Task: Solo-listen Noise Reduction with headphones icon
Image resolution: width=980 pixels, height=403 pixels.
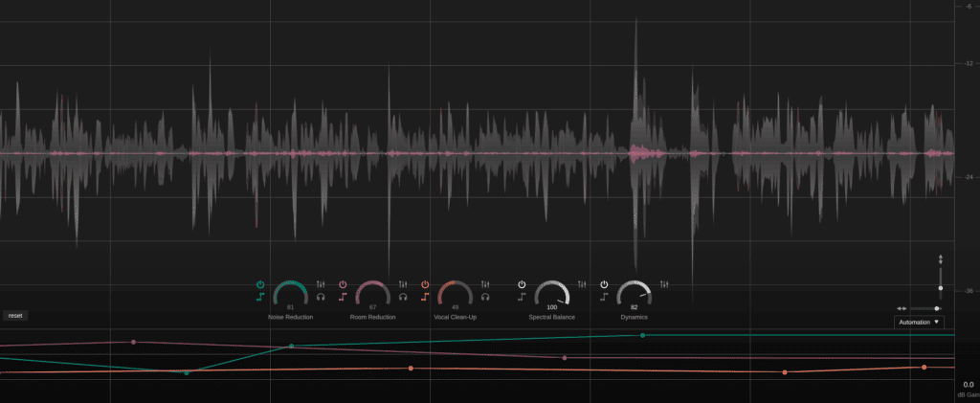Action: pos(321,297)
